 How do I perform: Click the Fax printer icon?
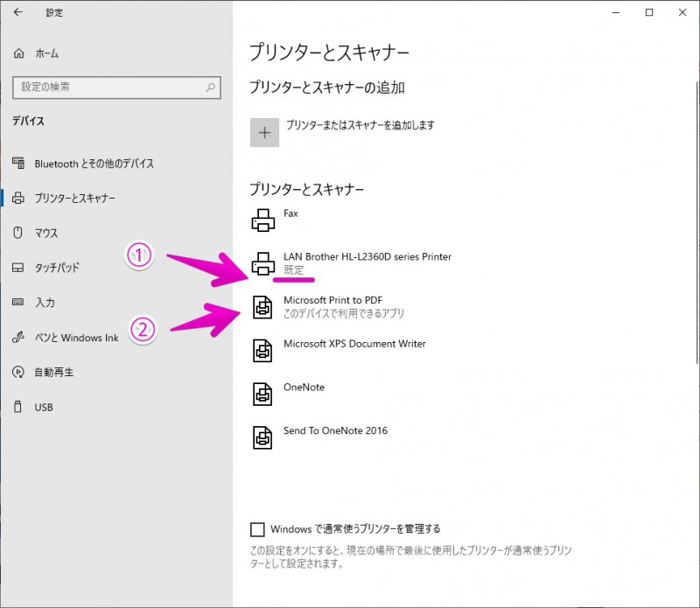pos(263,220)
